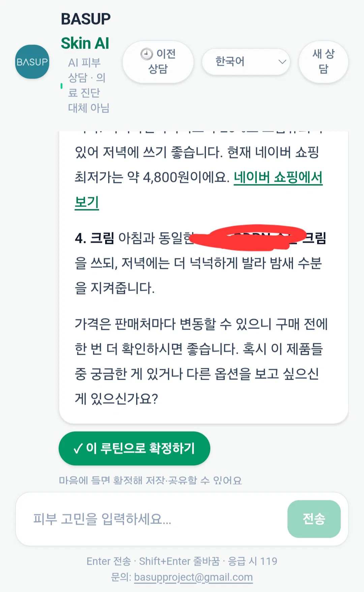364x592 pixels.
Task: Click the Skin AI green title
Action: point(85,43)
